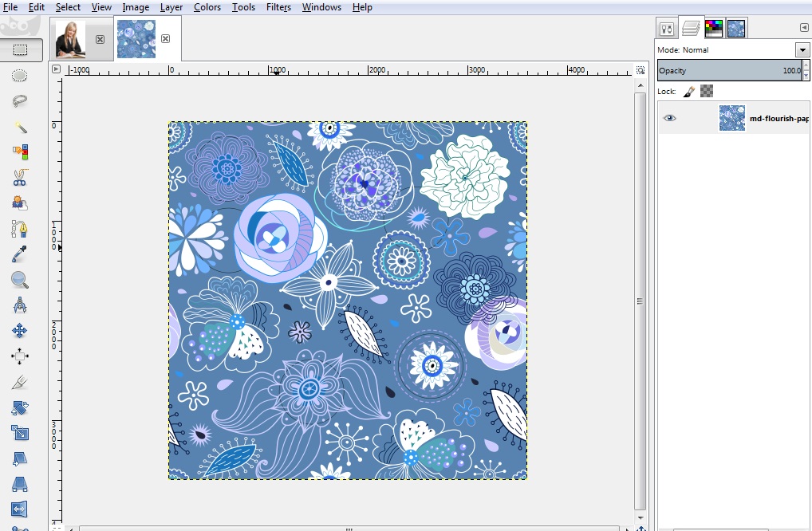812x531 pixels.
Task: Select the Rectangle Select tool
Action: point(20,49)
